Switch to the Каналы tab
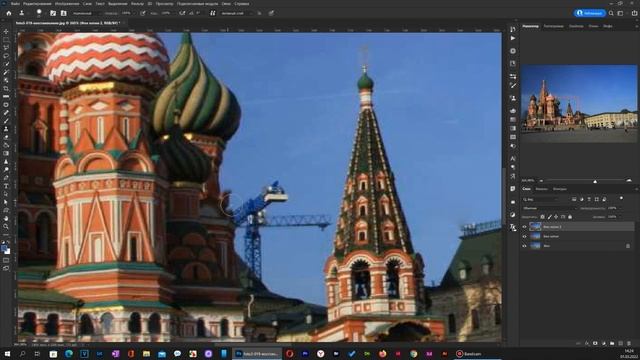 [x=542, y=189]
